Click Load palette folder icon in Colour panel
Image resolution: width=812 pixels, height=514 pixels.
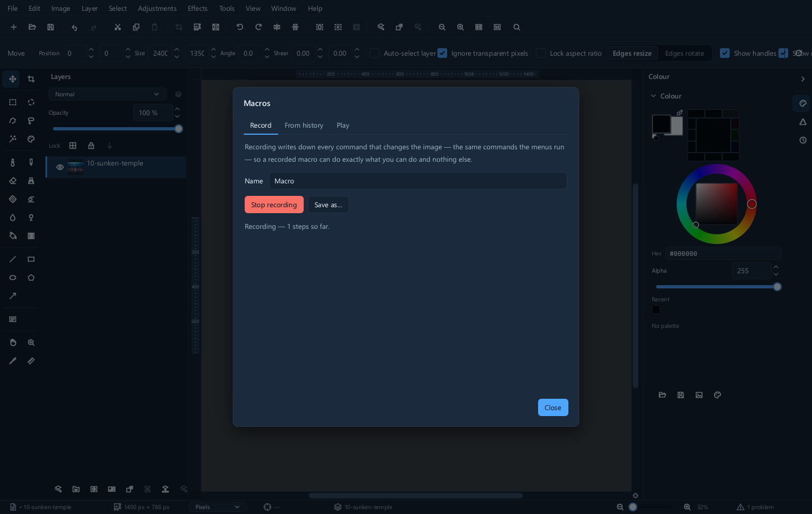coord(662,395)
